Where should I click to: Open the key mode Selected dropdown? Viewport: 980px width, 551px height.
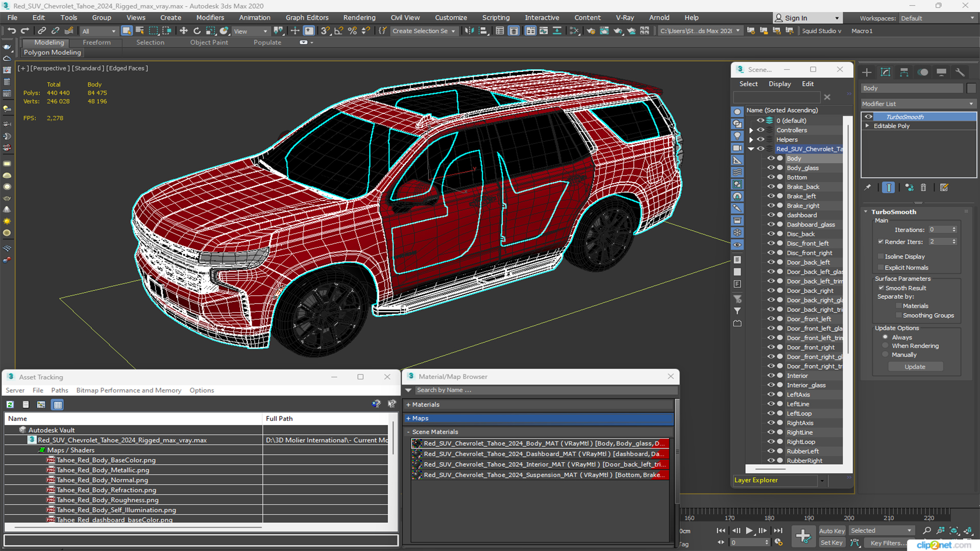881,531
